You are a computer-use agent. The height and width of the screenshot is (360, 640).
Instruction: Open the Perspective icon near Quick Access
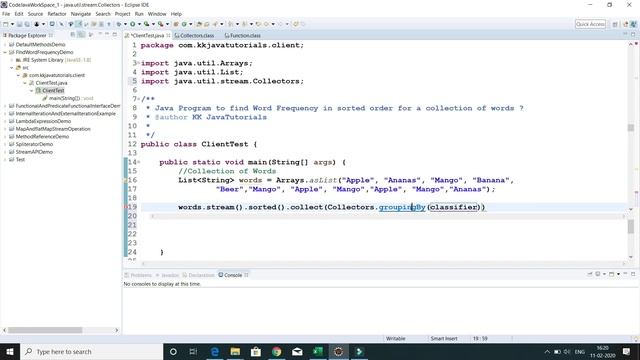point(615,24)
